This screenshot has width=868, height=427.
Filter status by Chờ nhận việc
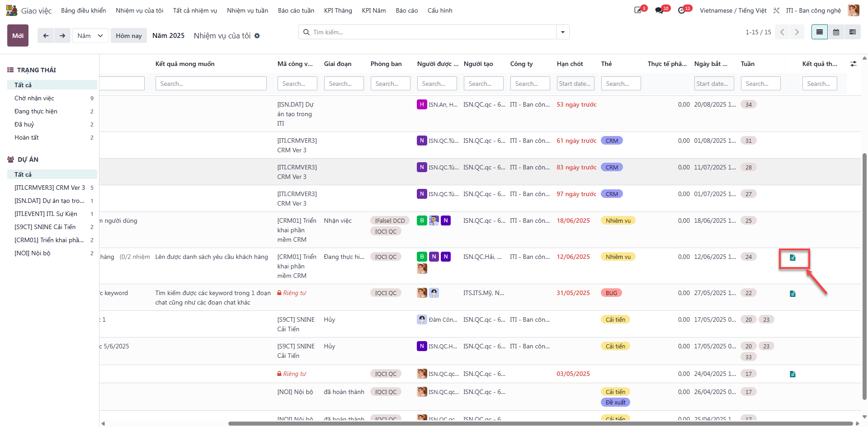52,98
